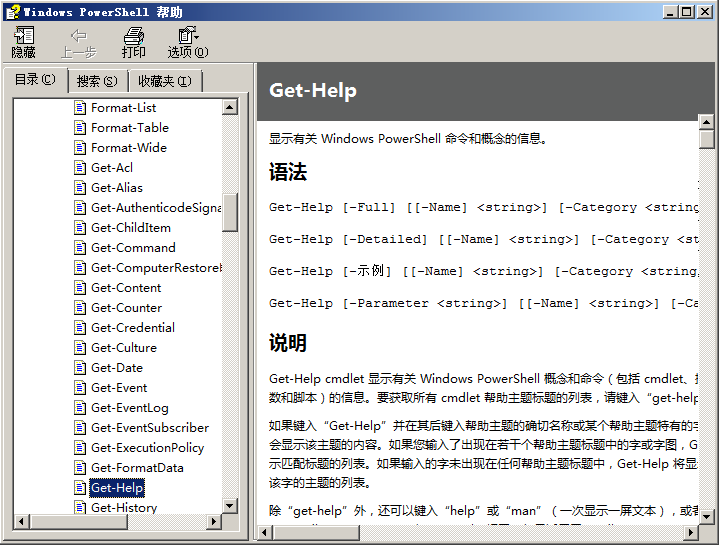This screenshot has width=719, height=545.
Task: Click the page icon beside Get-EventSubscriber
Action: pos(80,428)
